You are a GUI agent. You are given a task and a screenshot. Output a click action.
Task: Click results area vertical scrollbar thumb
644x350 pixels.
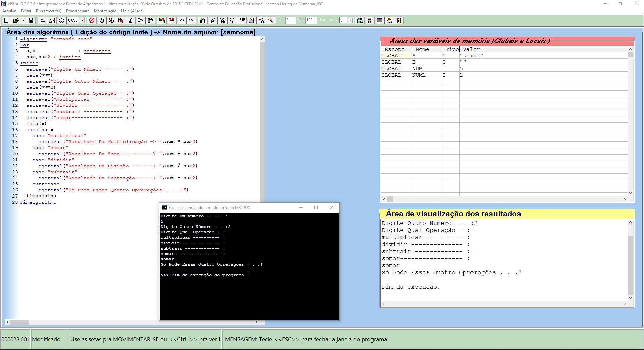630,265
